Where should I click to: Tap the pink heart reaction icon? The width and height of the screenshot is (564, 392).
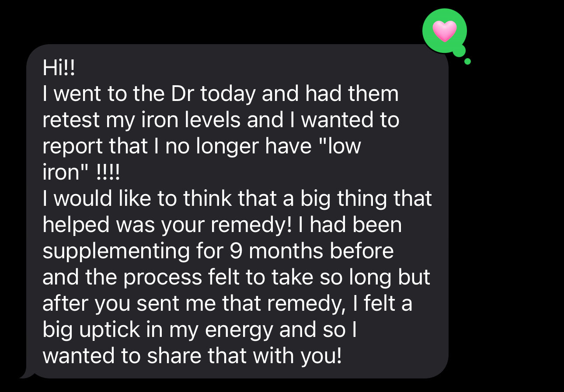(x=444, y=31)
